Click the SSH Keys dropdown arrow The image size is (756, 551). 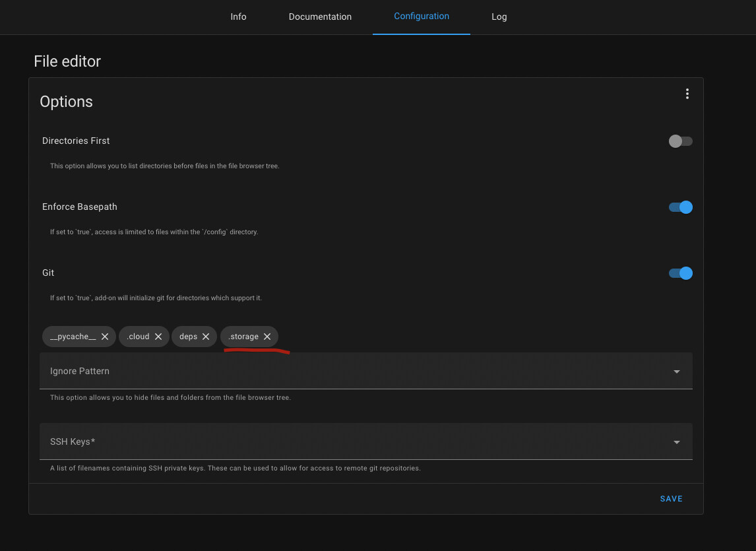click(676, 441)
